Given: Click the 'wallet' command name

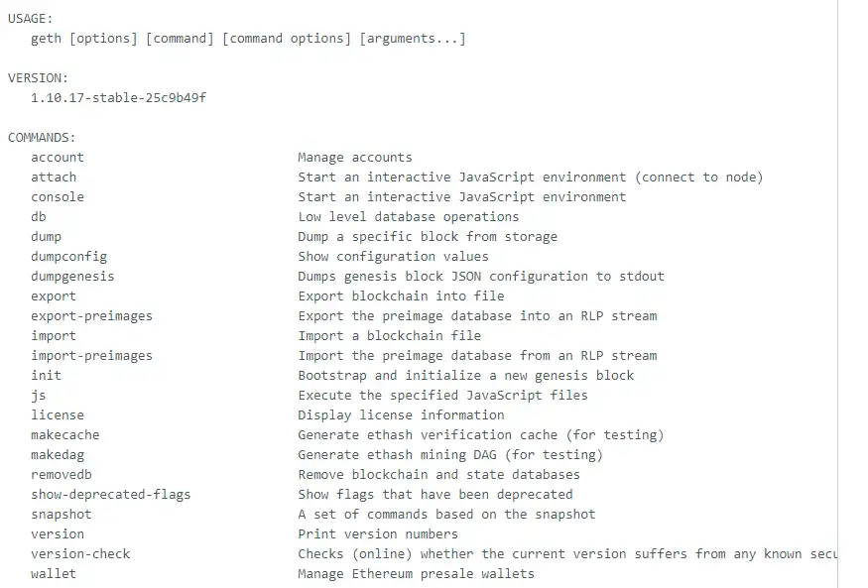Looking at the screenshot, I should coord(54,573).
